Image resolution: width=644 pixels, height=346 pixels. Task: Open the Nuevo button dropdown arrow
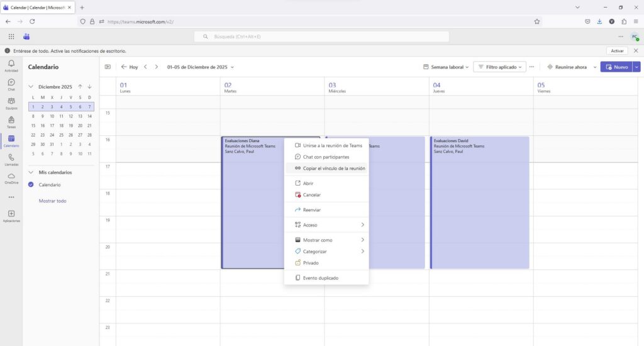tap(636, 67)
